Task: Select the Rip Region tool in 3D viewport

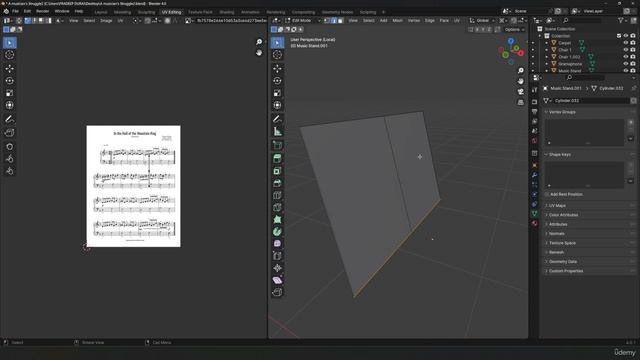Action: pyautogui.click(x=277, y=292)
